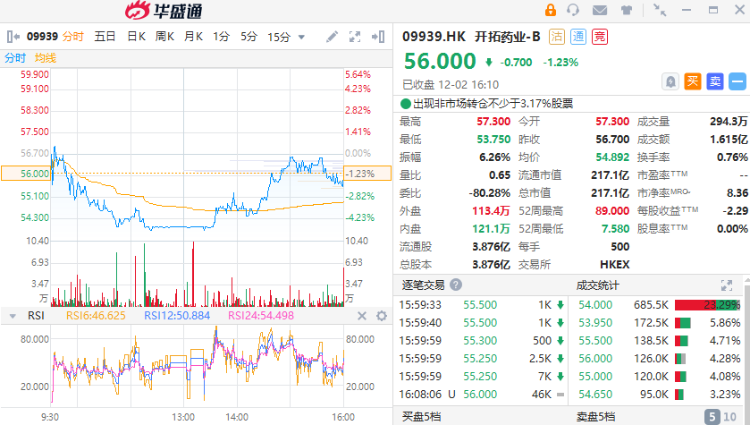The image size is (750, 425).
Task: Click the 市净率 8.36 value
Action: [737, 193]
